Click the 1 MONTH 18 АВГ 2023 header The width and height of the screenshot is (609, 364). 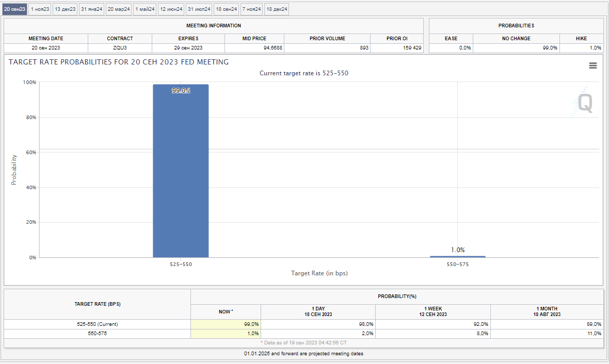547,311
